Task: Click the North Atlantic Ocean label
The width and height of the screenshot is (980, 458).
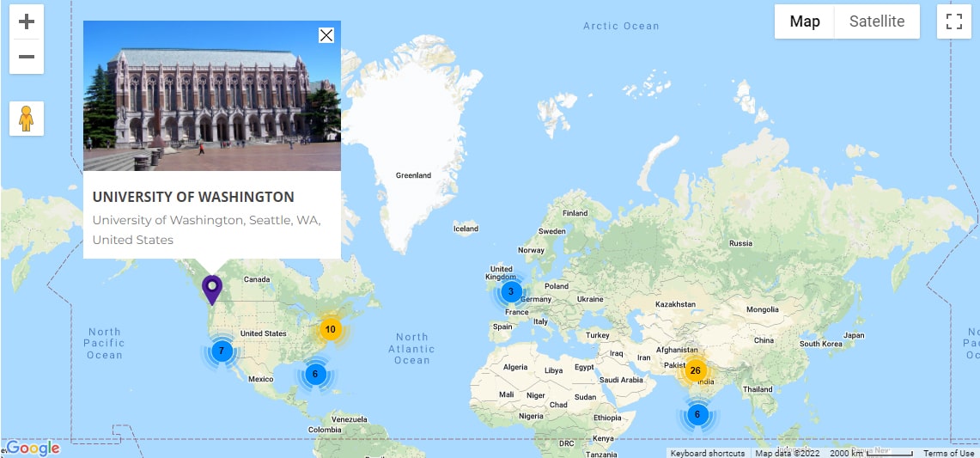Action: coord(412,349)
